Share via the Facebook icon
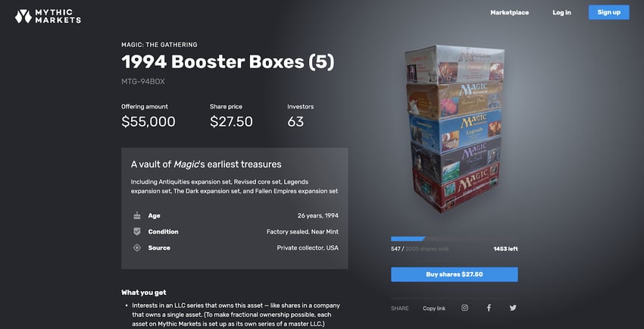644x329 pixels. pos(489,308)
